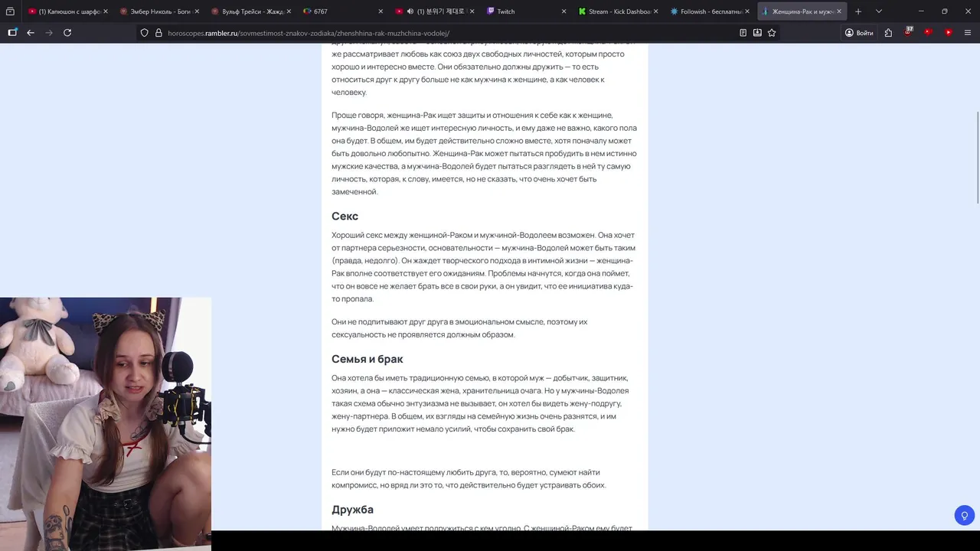Viewport: 980px width, 551px height.
Task: Click the Секс section heading
Action: point(345,216)
